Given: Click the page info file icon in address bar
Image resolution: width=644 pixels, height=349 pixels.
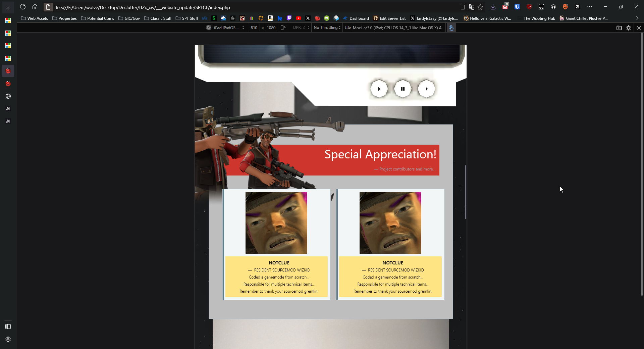Looking at the screenshot, I should click(48, 7).
